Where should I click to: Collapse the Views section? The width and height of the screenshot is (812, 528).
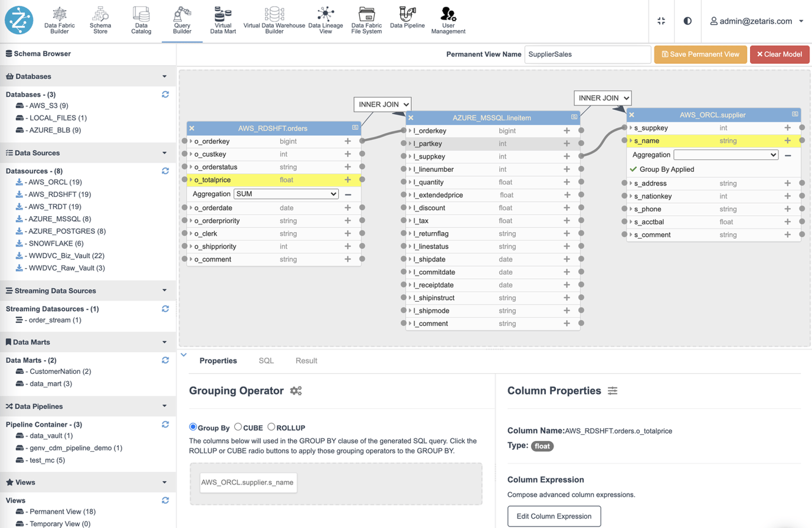click(164, 483)
